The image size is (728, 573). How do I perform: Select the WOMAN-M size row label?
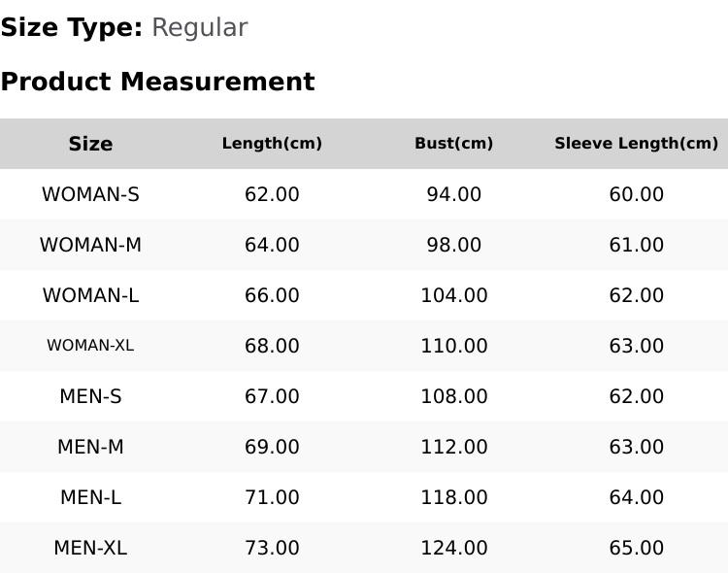coord(90,245)
